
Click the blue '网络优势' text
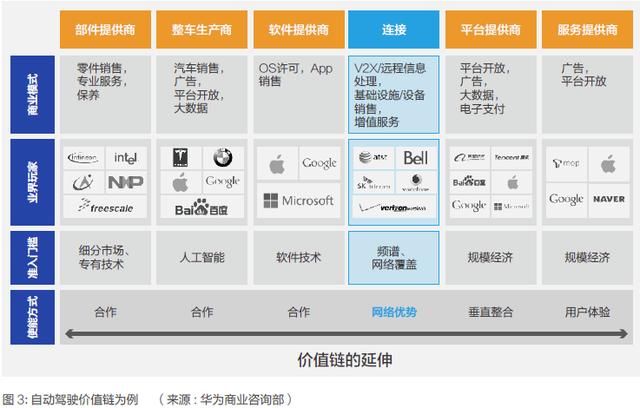tap(394, 313)
